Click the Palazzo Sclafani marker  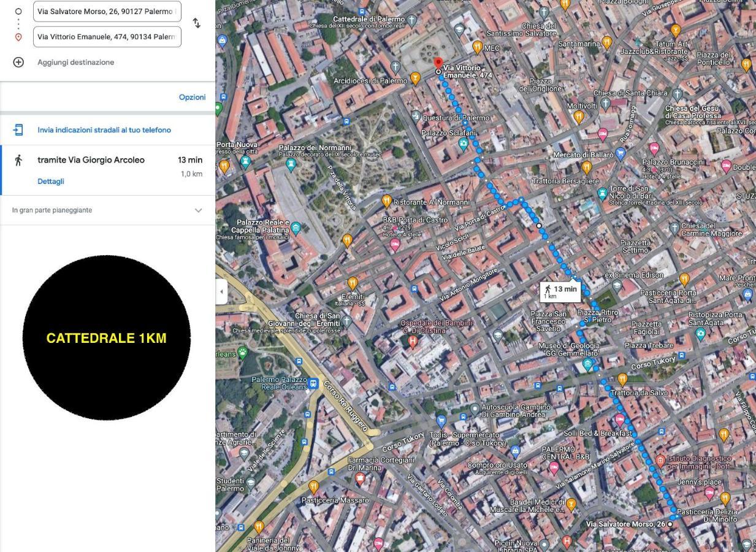pos(463,144)
